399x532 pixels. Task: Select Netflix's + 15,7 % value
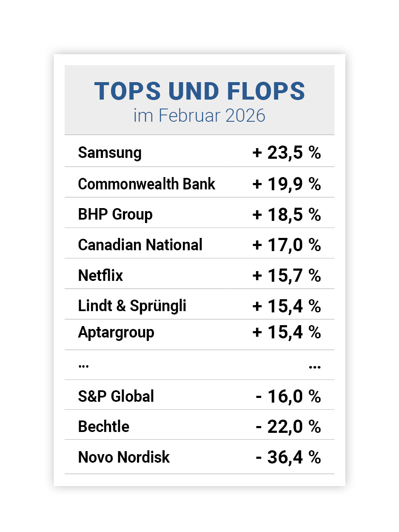286,276
